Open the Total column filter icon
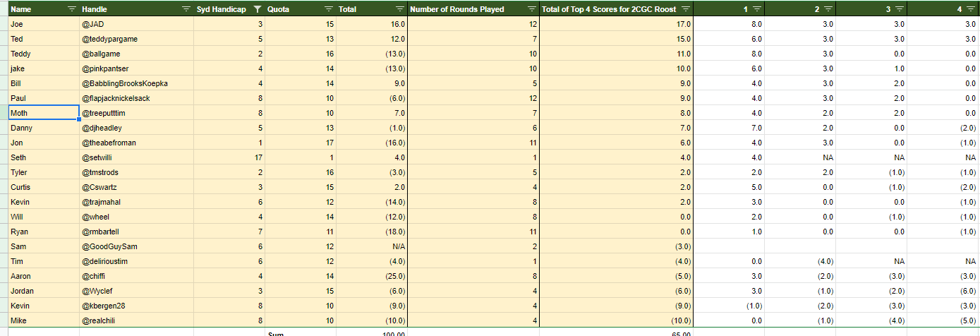 [x=400, y=9]
